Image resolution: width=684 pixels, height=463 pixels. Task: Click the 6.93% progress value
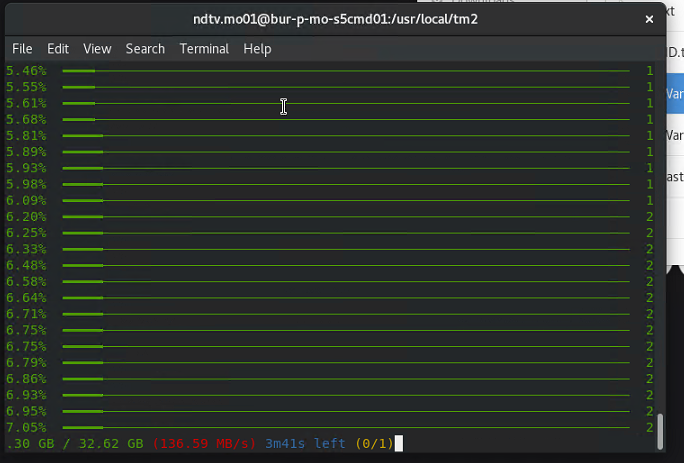click(x=26, y=395)
